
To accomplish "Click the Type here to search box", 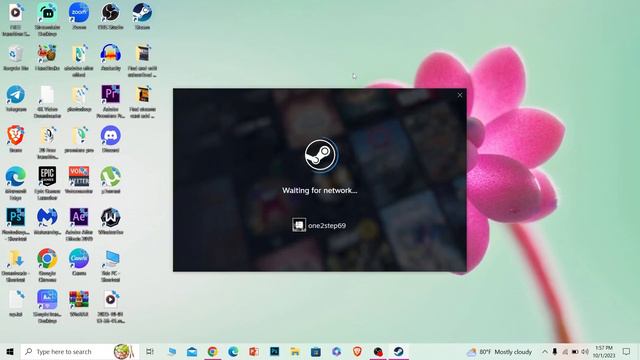I will click(80, 351).
